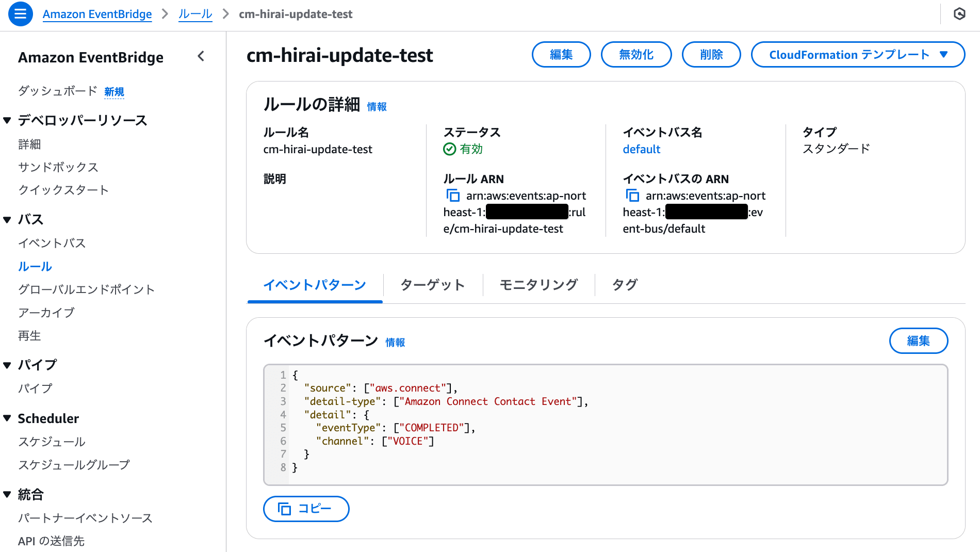Open the 情報 link beside ルールの詳細
Image resolution: width=980 pixels, height=552 pixels.
(377, 107)
